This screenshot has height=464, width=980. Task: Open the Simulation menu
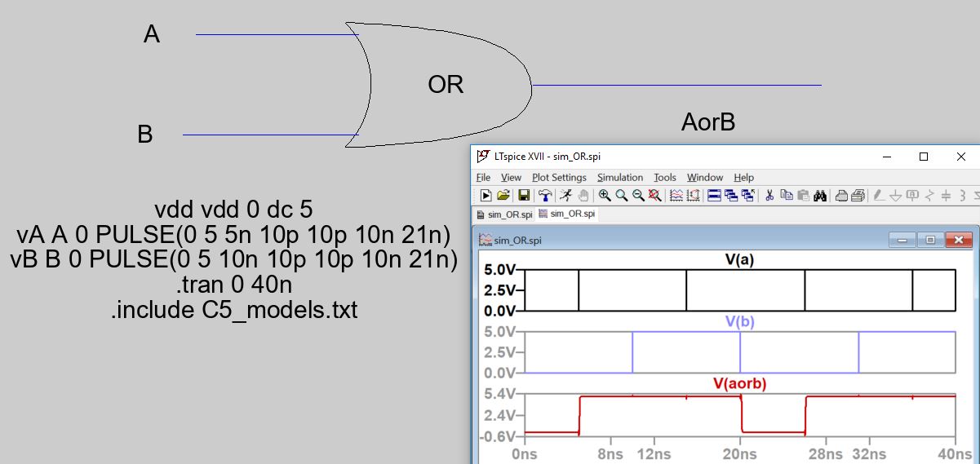[620, 177]
